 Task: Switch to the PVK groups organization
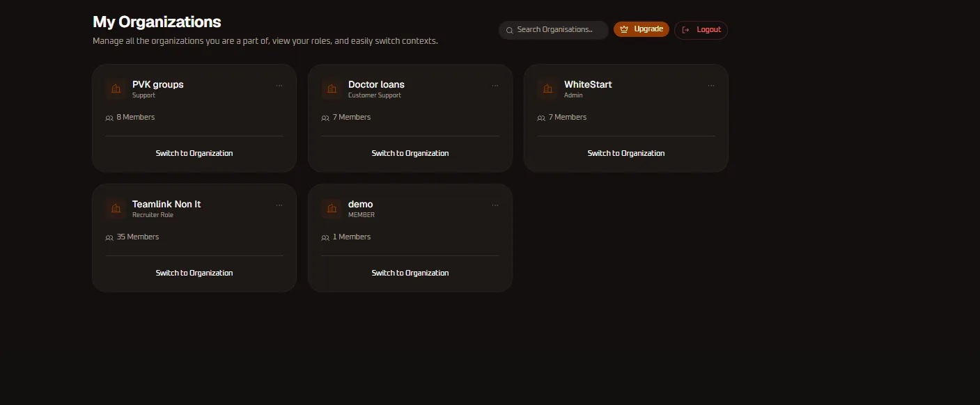click(x=194, y=153)
